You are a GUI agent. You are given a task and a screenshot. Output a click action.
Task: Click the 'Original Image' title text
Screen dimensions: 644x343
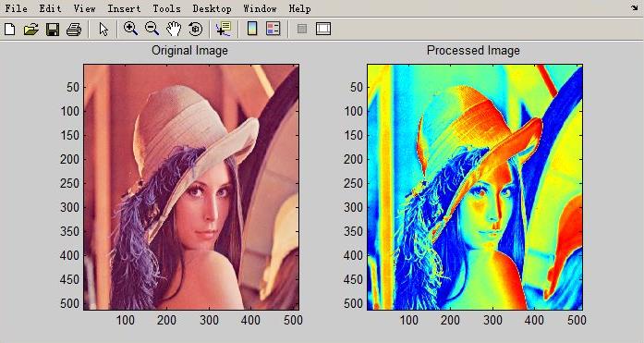point(189,51)
